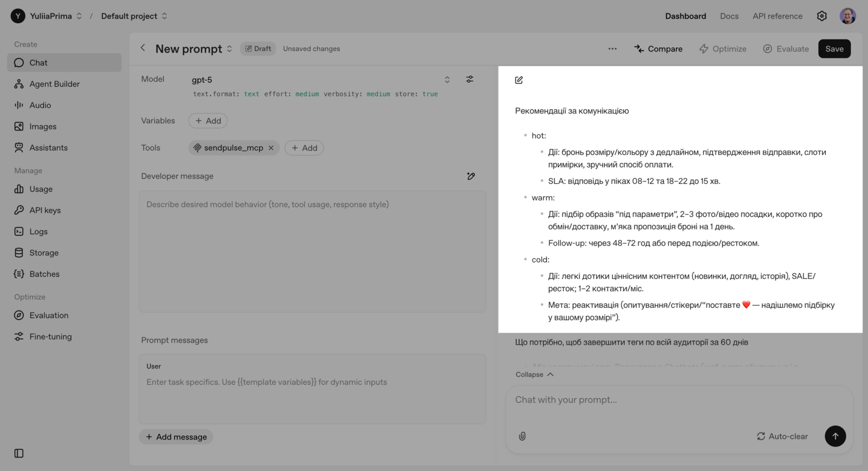868x471 pixels.
Task: Click the back arrow next to New prompt
Action: click(143, 48)
